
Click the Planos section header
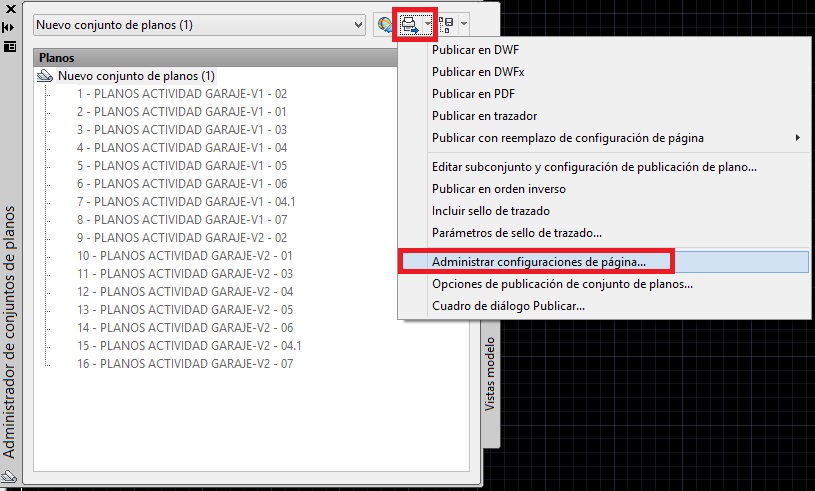coord(57,58)
